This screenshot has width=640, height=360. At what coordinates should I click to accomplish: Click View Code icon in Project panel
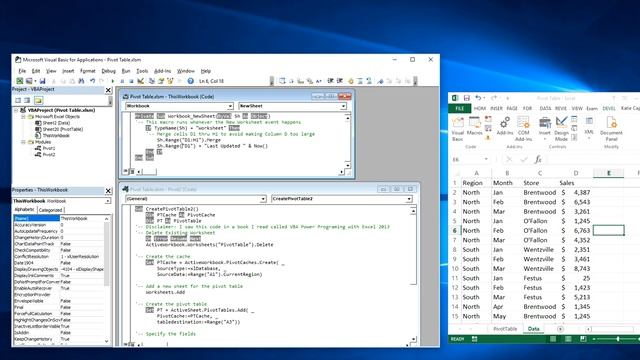(18, 100)
